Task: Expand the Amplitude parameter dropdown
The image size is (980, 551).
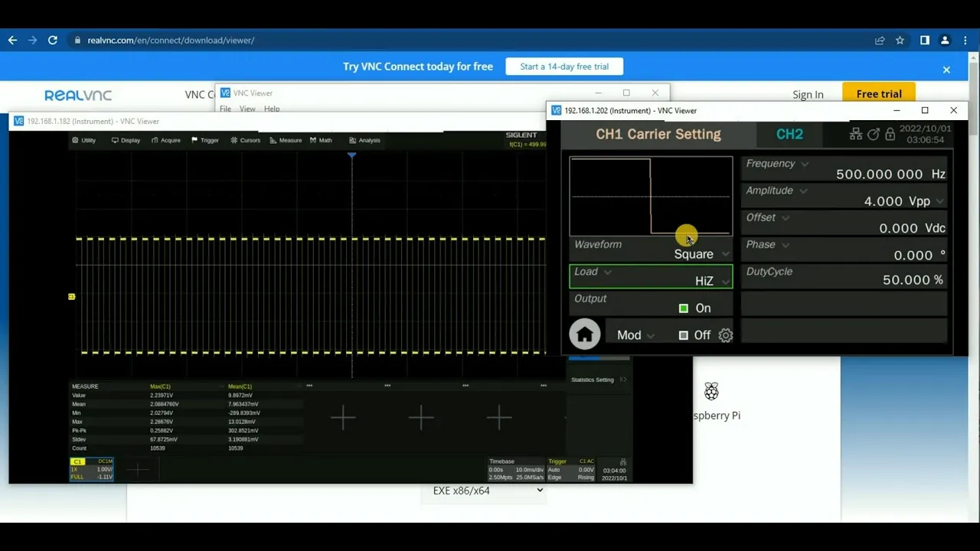Action: coord(803,191)
